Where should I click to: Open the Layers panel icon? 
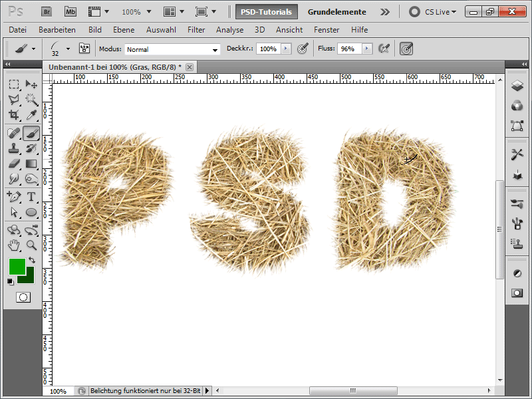point(517,86)
